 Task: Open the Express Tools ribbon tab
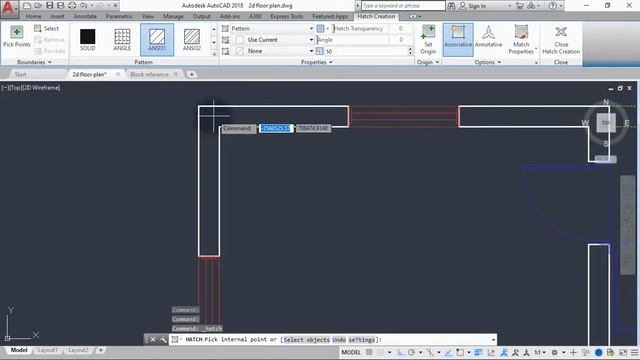287,16
